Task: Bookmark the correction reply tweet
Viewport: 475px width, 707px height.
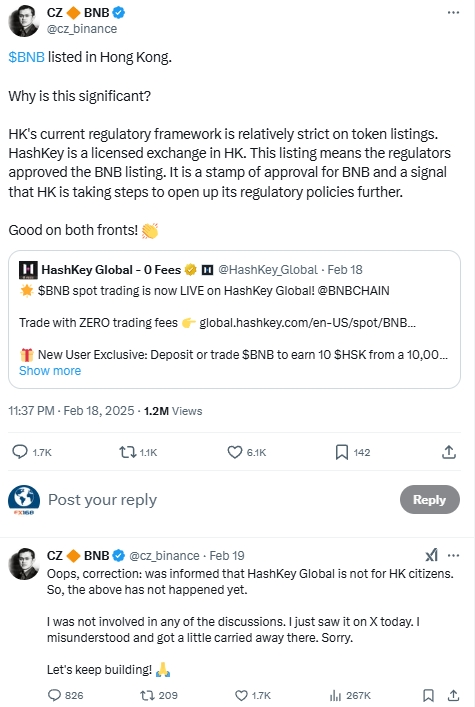Action: tap(428, 695)
